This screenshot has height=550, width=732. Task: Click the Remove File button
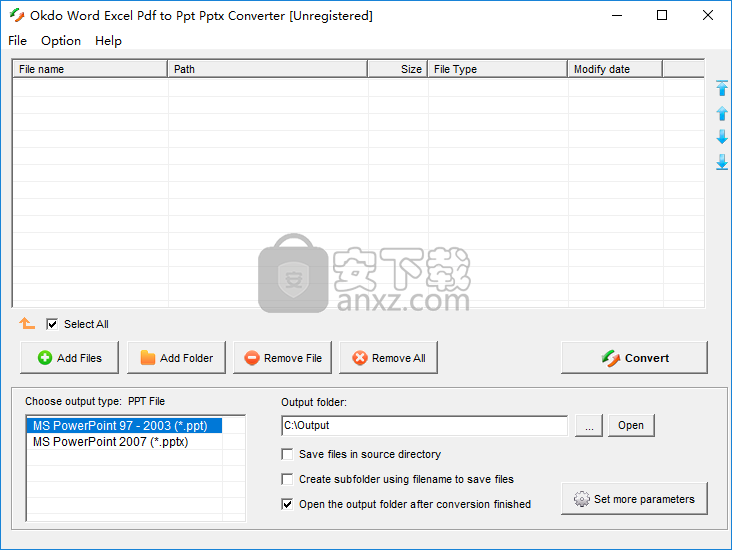click(282, 358)
